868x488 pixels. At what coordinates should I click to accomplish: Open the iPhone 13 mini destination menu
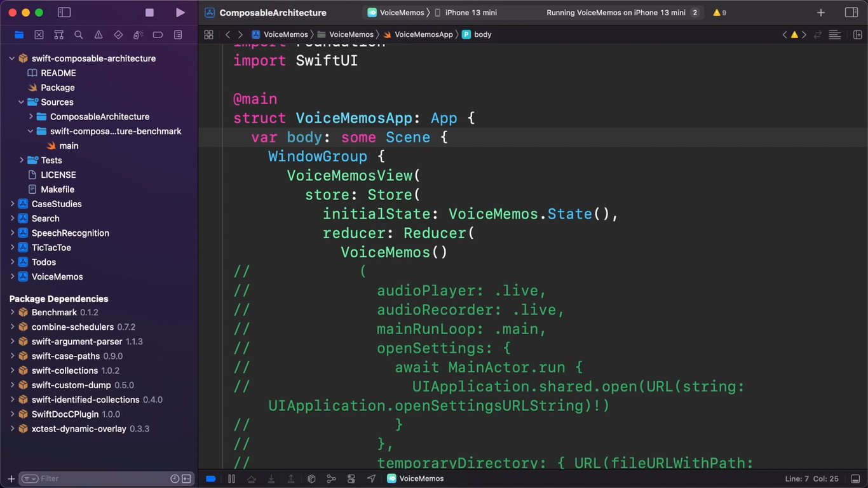pyautogui.click(x=470, y=13)
